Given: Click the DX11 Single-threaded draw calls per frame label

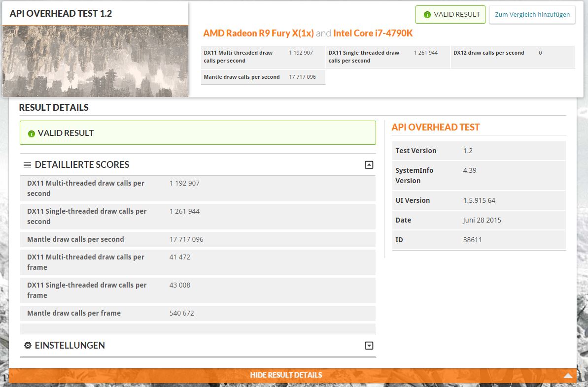Looking at the screenshot, I should [87, 290].
